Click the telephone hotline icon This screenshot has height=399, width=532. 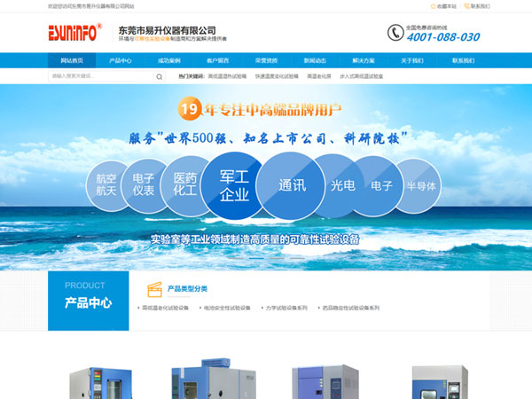click(395, 33)
